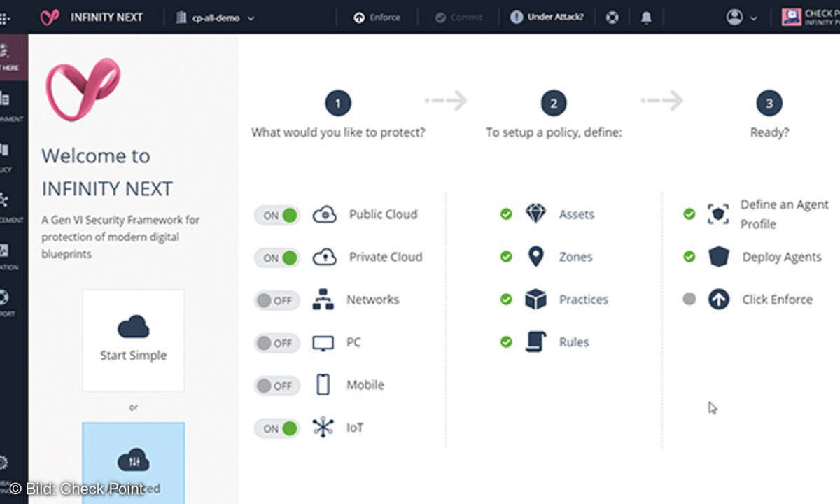This screenshot has height=504, width=840.
Task: Click the Click Enforce arrow icon
Action: tap(718, 300)
